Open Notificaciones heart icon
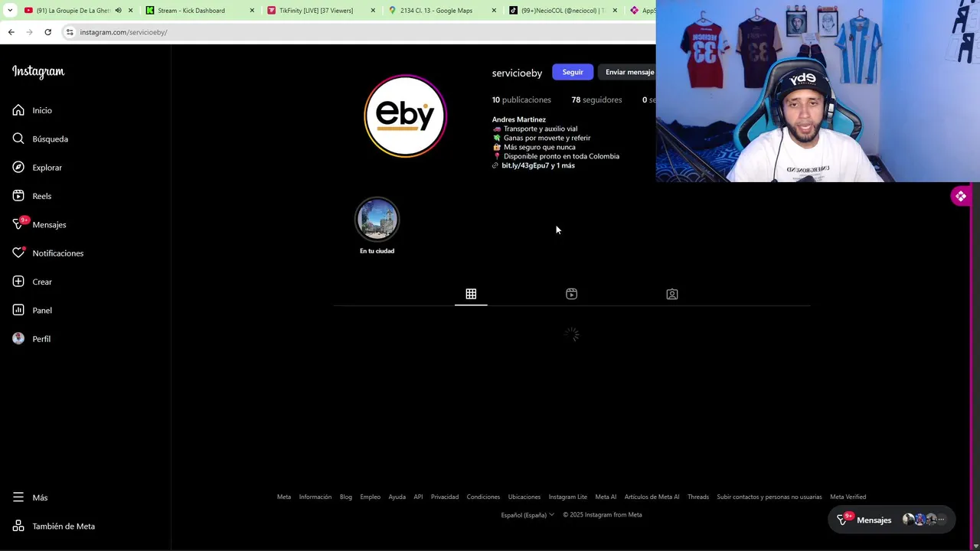Image resolution: width=980 pixels, height=551 pixels. 18,253
